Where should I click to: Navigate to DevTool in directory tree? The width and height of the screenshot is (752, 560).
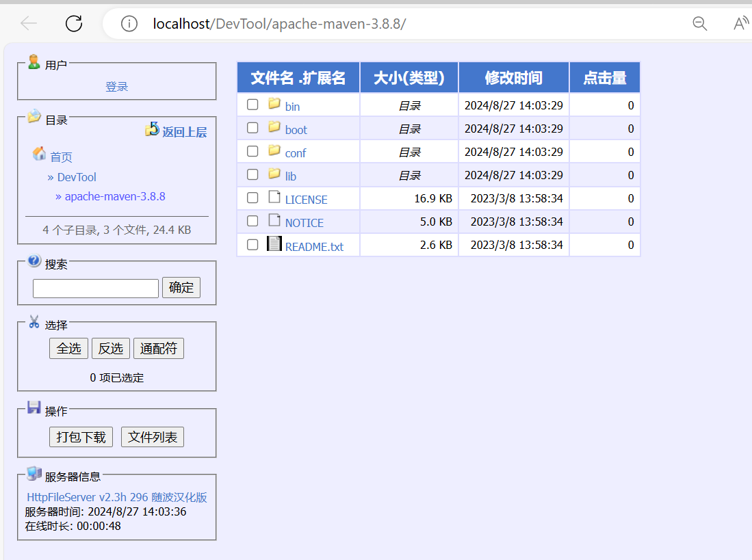click(x=77, y=177)
